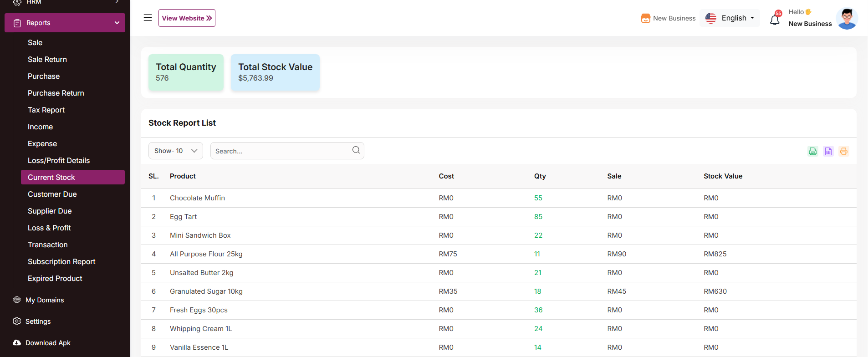This screenshot has height=357, width=868.
Task: Click the search magnifier icon
Action: 356,150
